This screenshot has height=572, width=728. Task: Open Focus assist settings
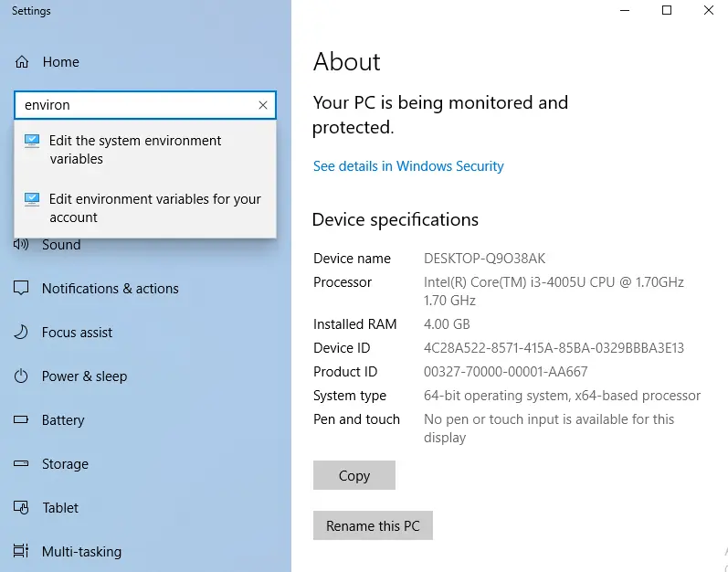[x=77, y=333]
